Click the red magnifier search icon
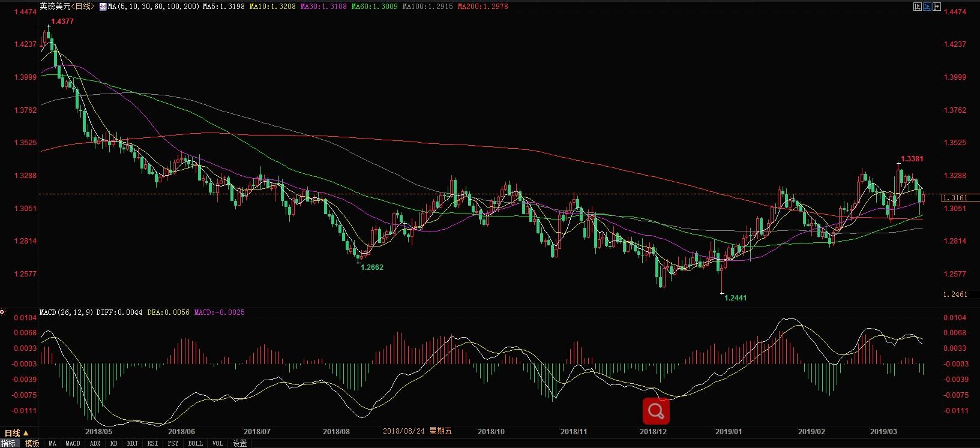Image resolution: width=980 pixels, height=448 pixels. pyautogui.click(x=656, y=411)
